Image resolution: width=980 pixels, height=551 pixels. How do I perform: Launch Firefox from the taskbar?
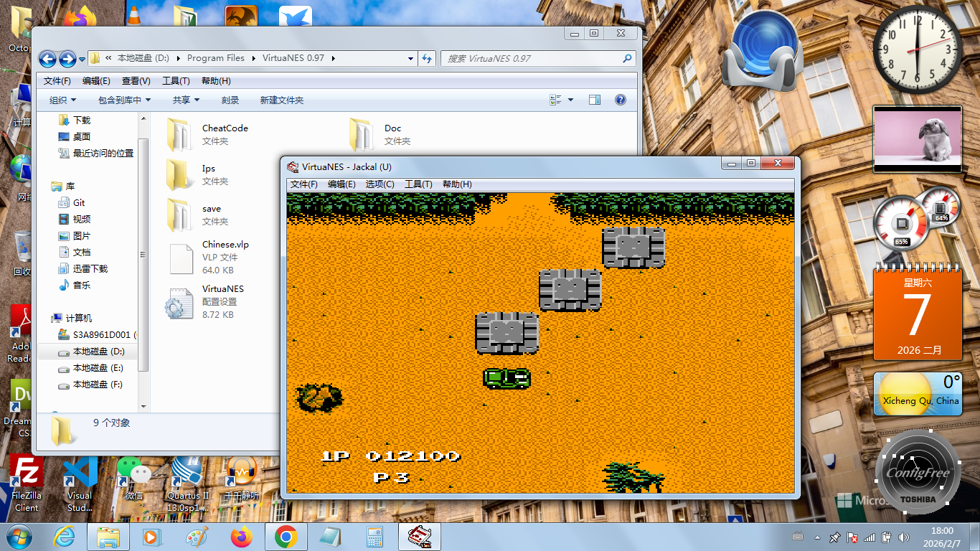pos(242,537)
